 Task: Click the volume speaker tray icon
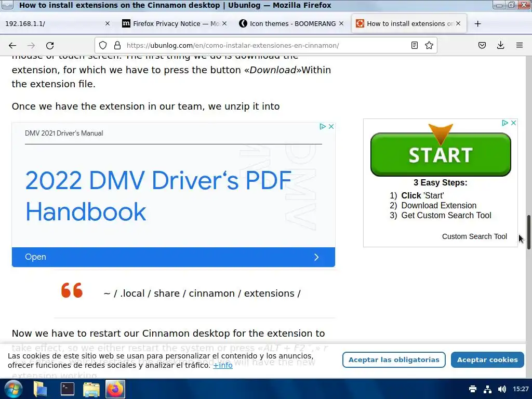pyautogui.click(x=502, y=389)
